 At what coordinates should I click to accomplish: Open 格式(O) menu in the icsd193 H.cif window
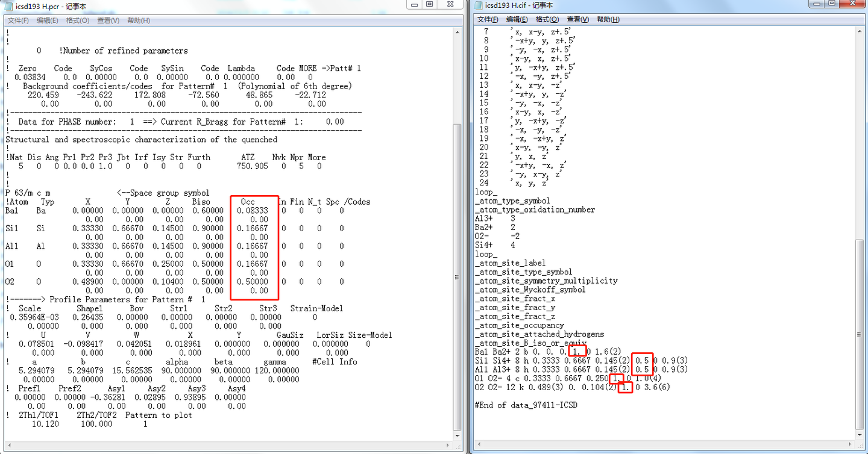click(547, 20)
